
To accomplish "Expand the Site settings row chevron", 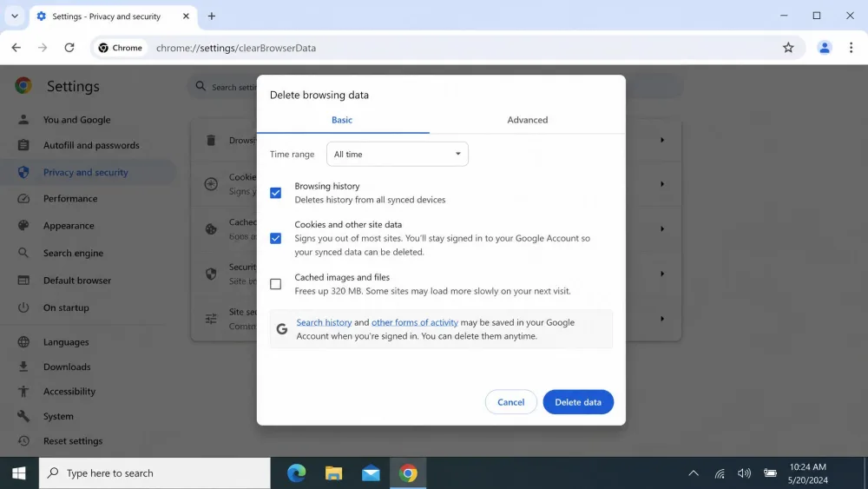I will 662,319.
